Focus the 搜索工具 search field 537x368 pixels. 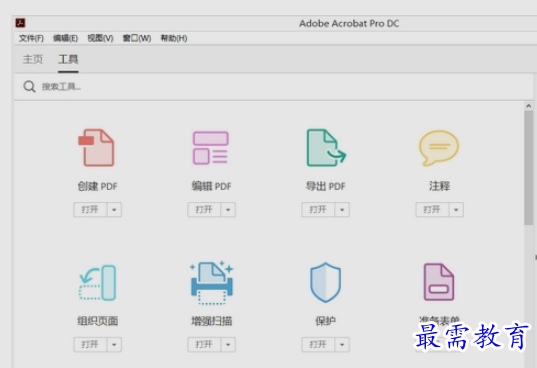(274, 87)
